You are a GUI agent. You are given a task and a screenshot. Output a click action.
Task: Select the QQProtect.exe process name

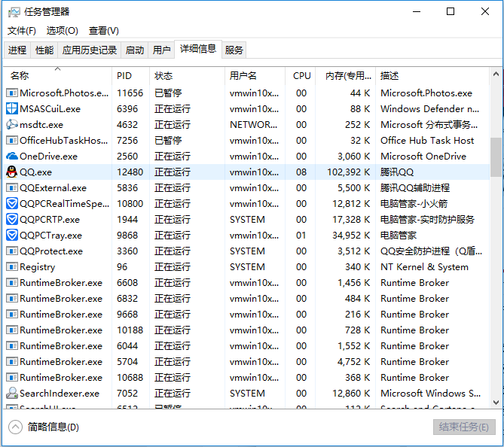pyautogui.click(x=51, y=251)
